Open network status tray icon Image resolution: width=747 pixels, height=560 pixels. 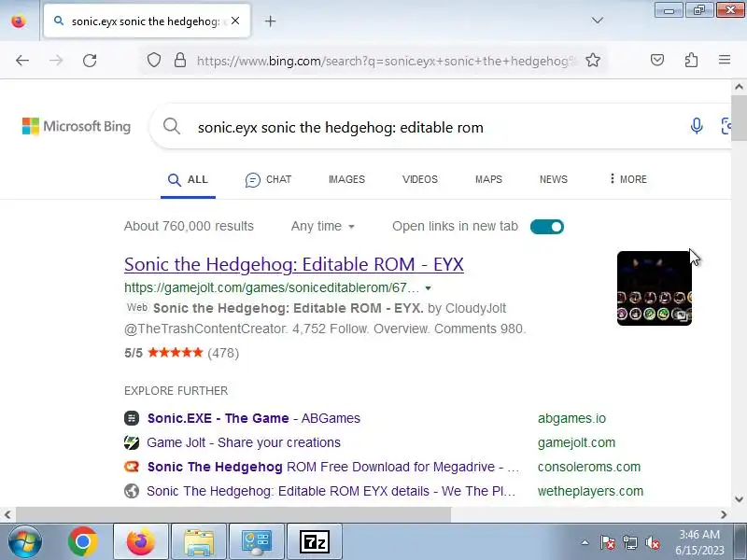click(629, 542)
